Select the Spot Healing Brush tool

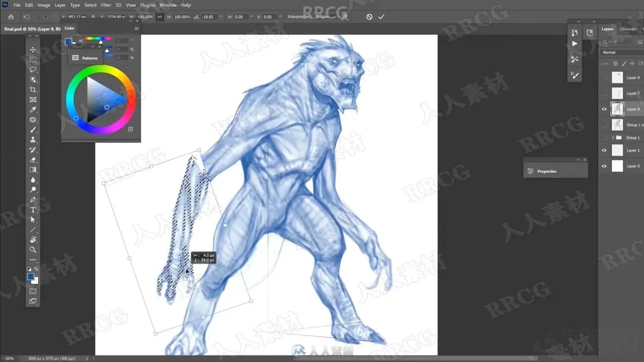pyautogui.click(x=33, y=120)
